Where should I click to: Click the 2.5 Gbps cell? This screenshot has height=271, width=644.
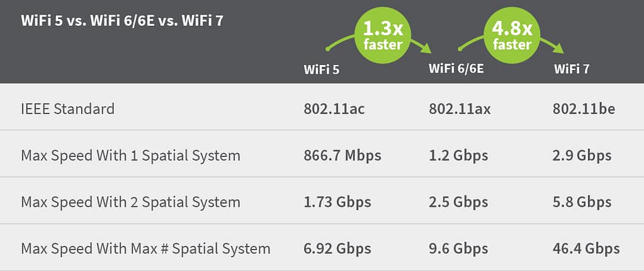click(458, 202)
